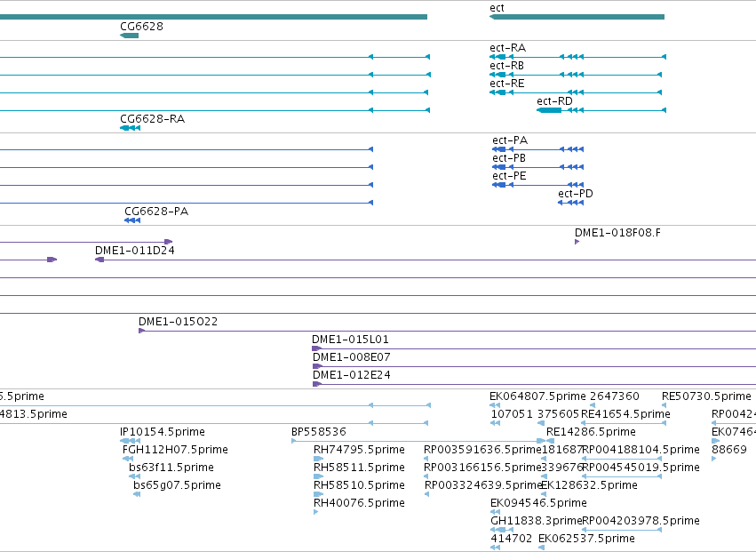Select the CG6628 gene feature
Screen dimensions: 756x552
coord(129,36)
